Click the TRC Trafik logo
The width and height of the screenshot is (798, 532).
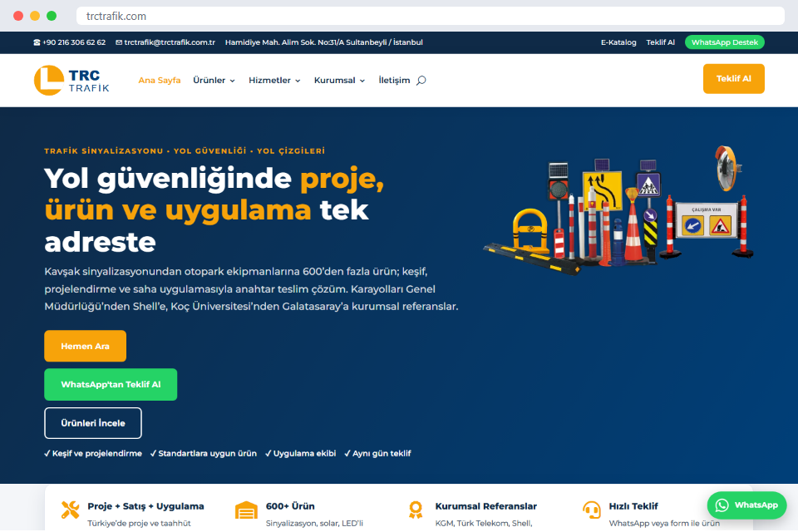[x=71, y=81]
